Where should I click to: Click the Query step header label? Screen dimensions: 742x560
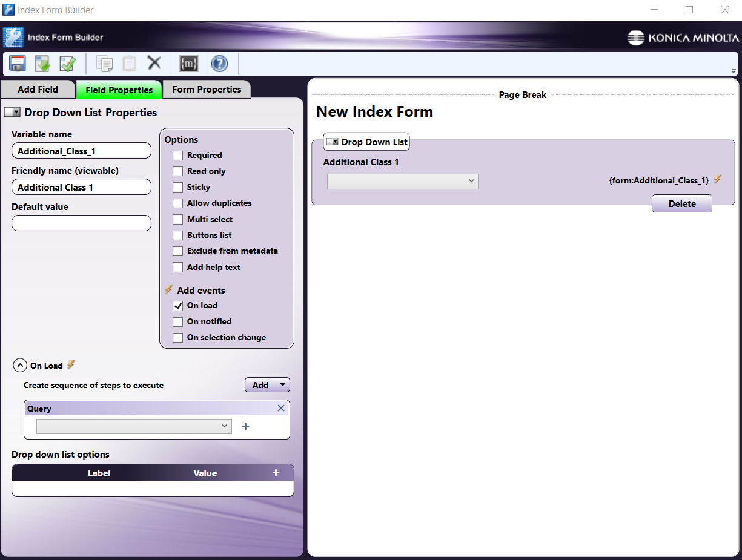[39, 409]
